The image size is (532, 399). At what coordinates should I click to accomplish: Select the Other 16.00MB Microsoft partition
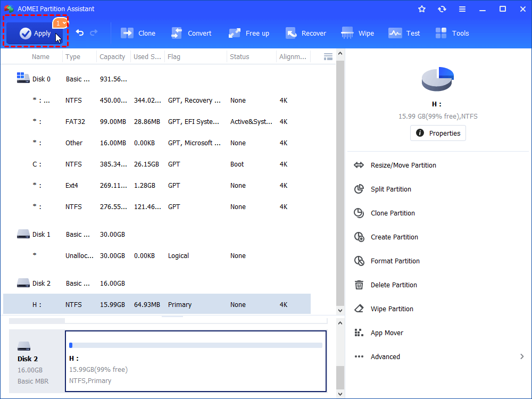157,143
